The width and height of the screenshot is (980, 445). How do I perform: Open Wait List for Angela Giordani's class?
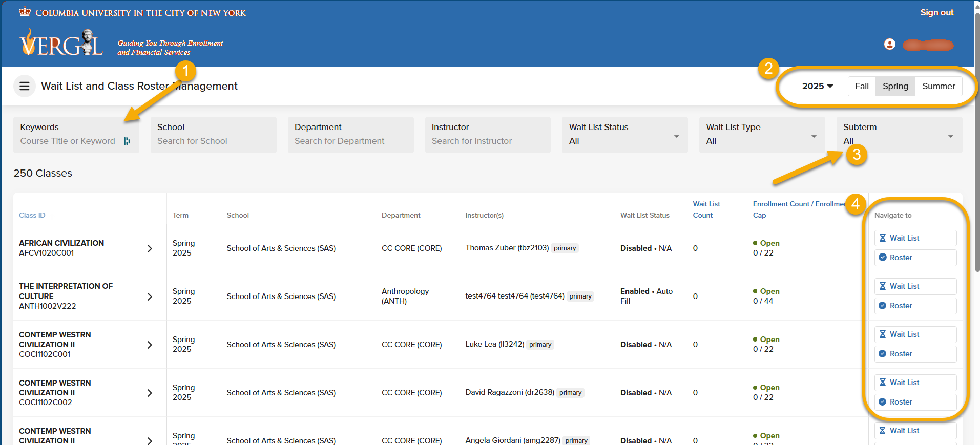tap(915, 431)
